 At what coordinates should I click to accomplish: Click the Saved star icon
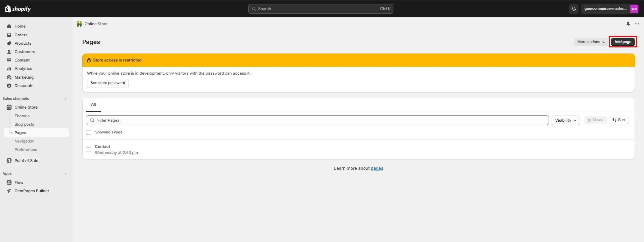[x=589, y=120]
